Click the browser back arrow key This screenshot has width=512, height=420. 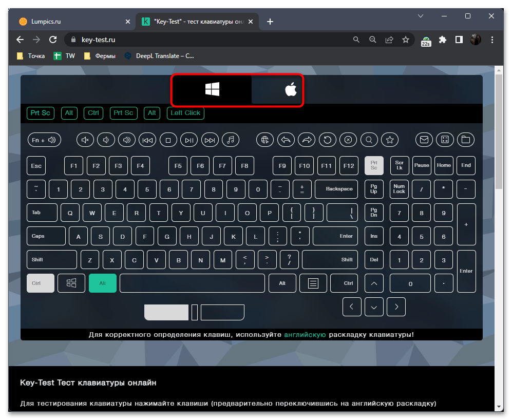[x=286, y=140]
